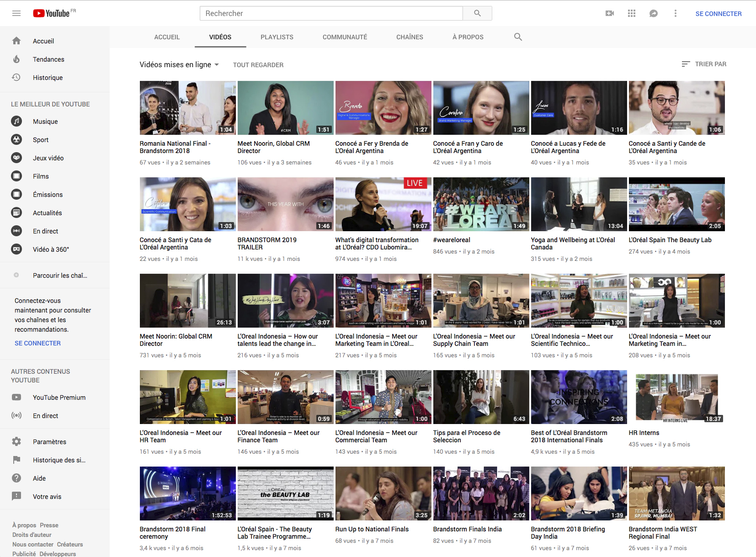Viewport: 756px width, 557px height.
Task: Click the Actualités newspaper icon
Action: (x=16, y=212)
